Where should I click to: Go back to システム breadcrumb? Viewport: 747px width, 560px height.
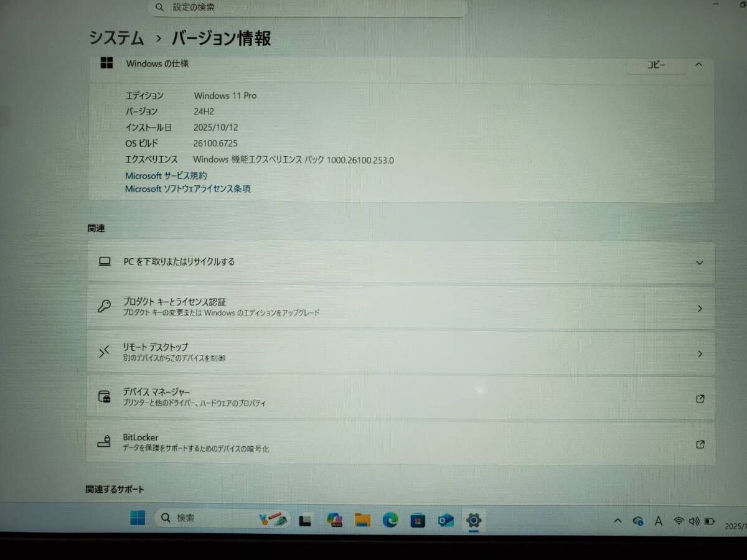(116, 38)
